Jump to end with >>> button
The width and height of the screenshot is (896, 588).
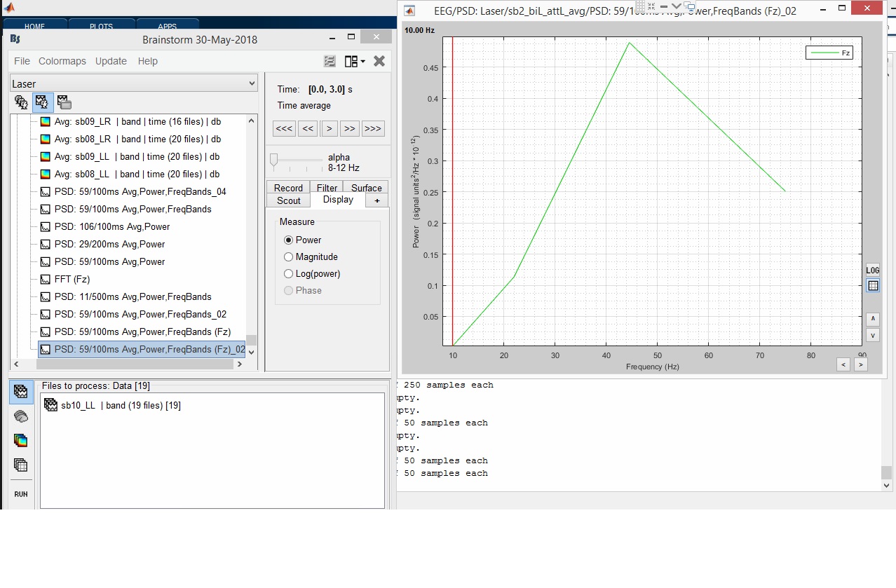[373, 128]
